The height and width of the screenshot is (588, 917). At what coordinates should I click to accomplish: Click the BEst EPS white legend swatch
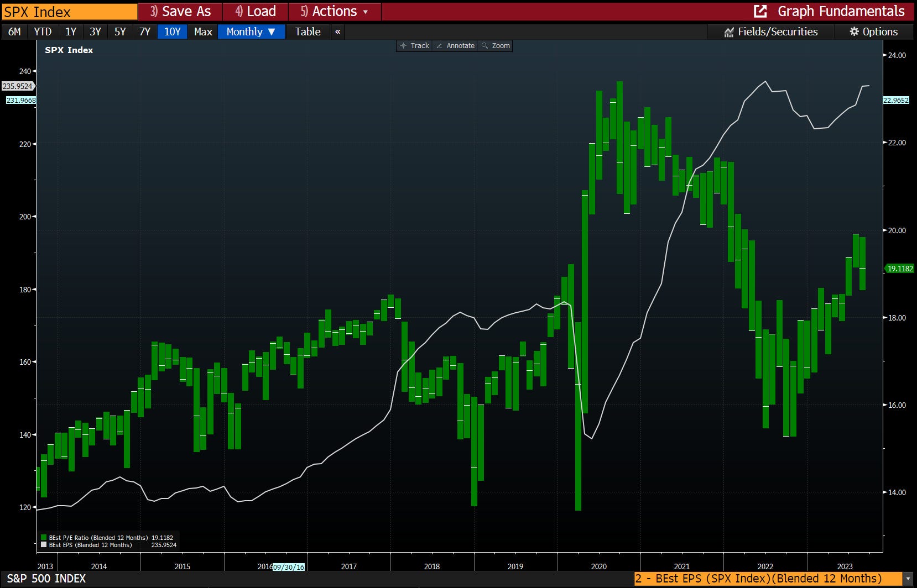44,545
